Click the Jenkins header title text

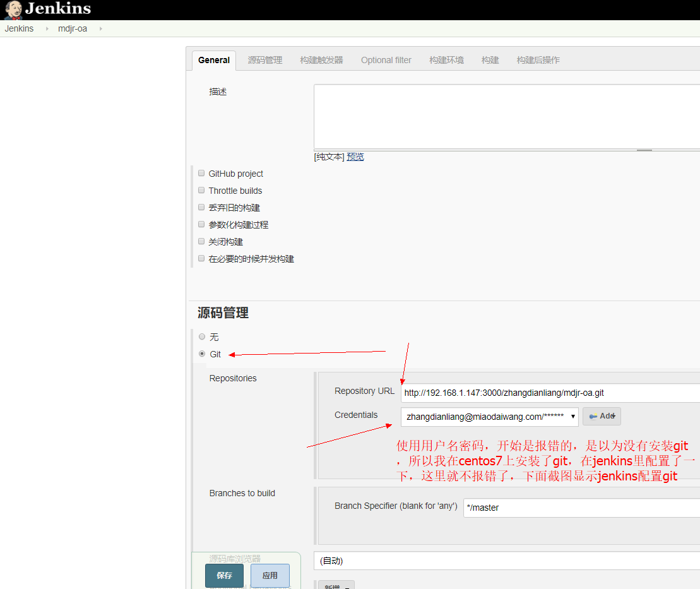click(58, 8)
